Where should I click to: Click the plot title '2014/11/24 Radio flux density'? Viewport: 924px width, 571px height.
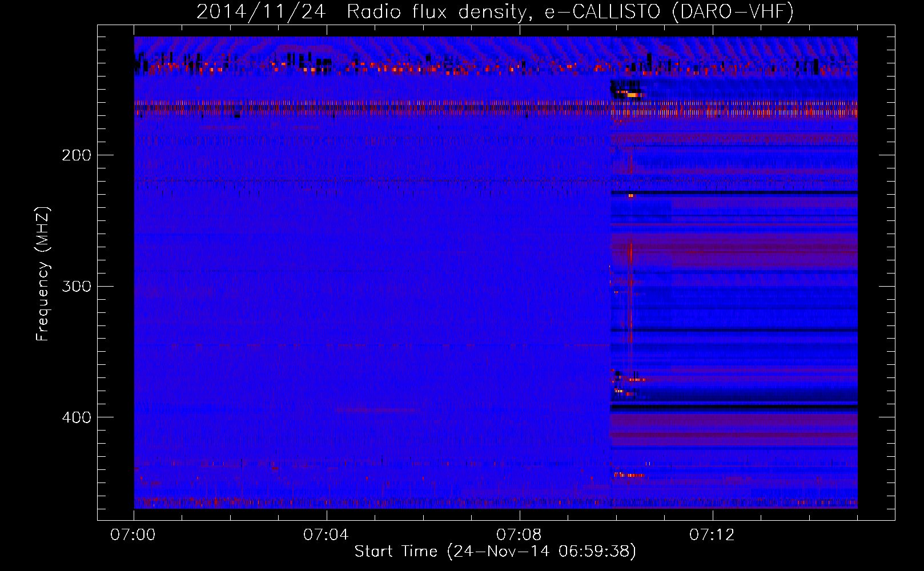pos(495,11)
